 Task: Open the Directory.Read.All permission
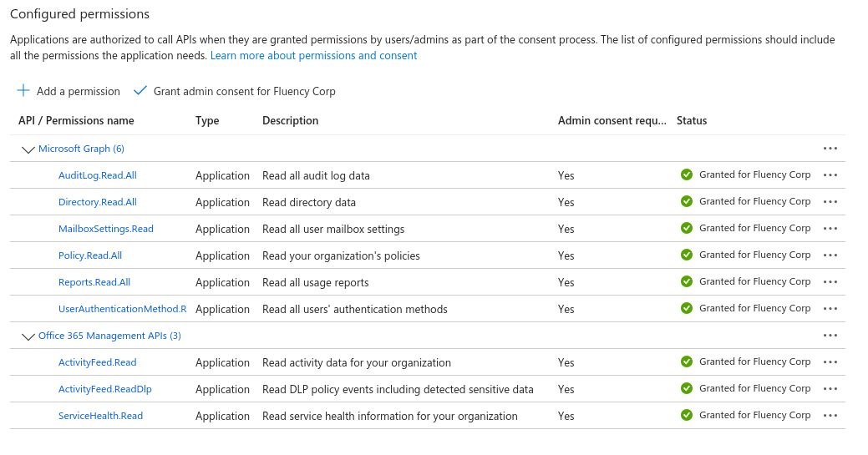(x=98, y=202)
